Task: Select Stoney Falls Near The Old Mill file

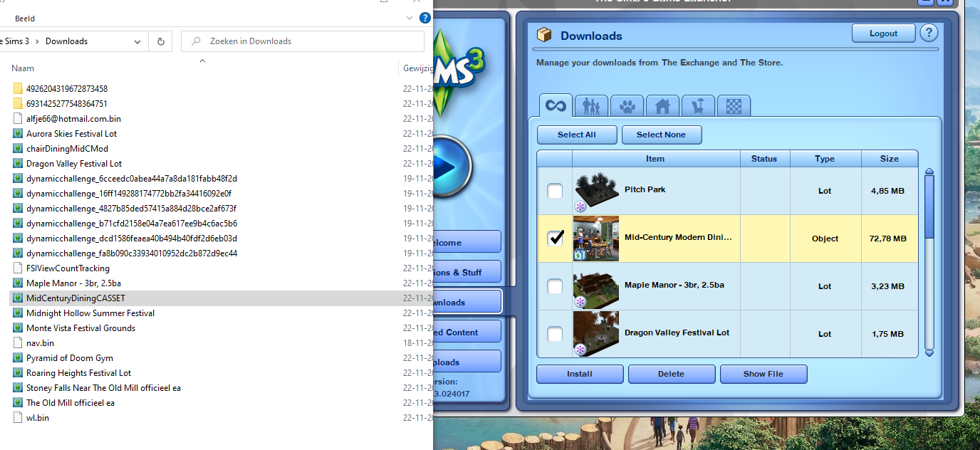Action: pos(103,388)
